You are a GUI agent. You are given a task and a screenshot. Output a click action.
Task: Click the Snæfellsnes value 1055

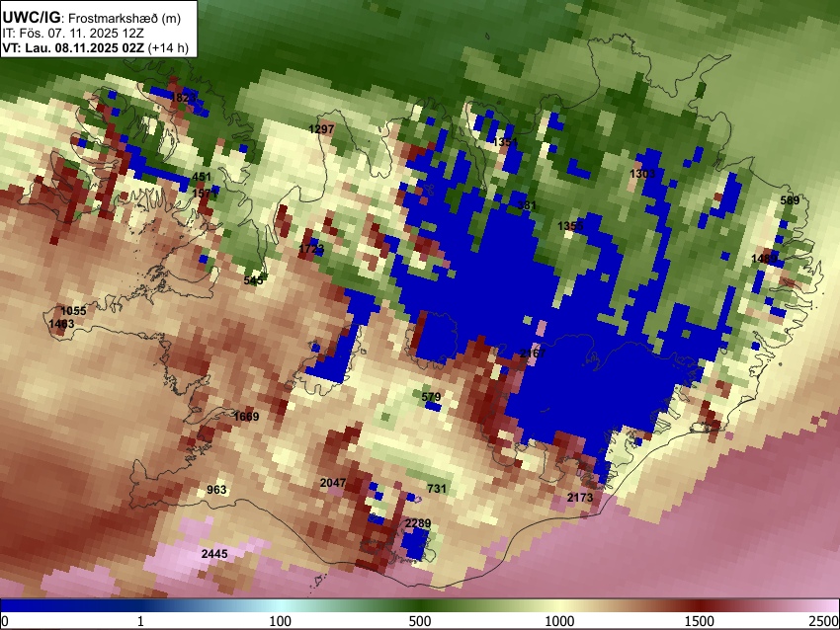click(73, 311)
